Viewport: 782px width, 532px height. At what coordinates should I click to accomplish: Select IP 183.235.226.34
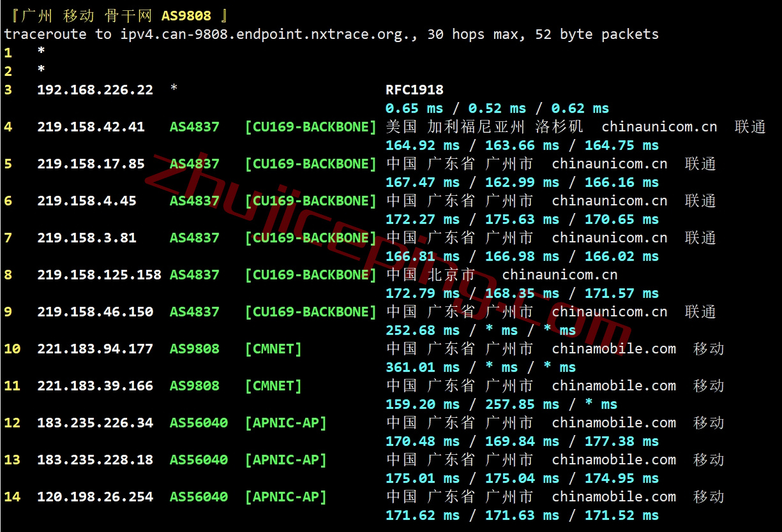tap(95, 423)
